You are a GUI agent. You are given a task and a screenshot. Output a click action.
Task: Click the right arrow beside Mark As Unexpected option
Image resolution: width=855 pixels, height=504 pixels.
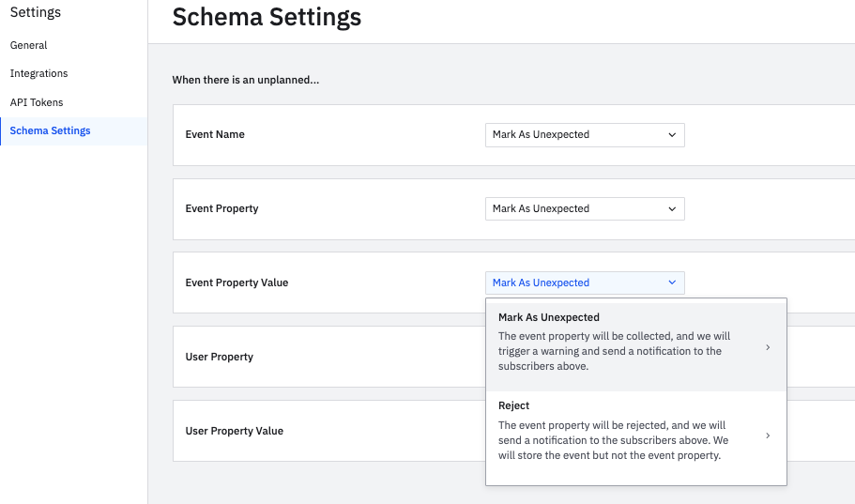pos(768,347)
